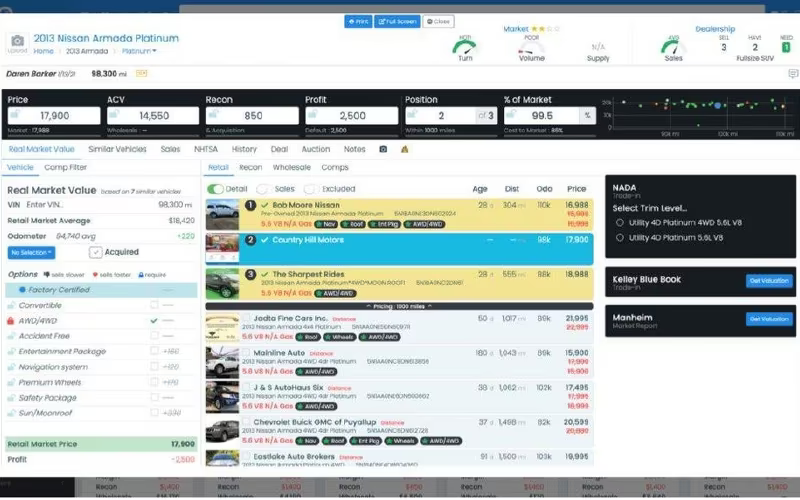Select the Country Hill Motors listing row
This screenshot has width=800, height=500.
click(399, 249)
